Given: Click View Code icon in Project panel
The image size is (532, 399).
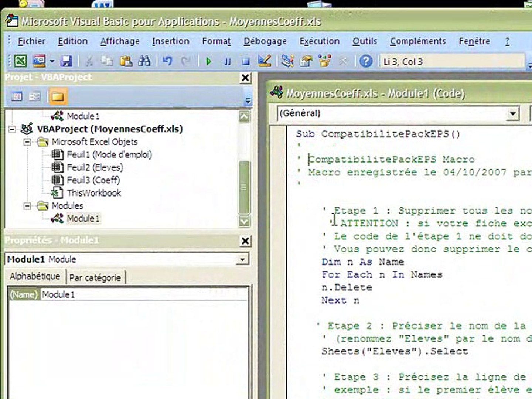Looking at the screenshot, I should point(17,97).
